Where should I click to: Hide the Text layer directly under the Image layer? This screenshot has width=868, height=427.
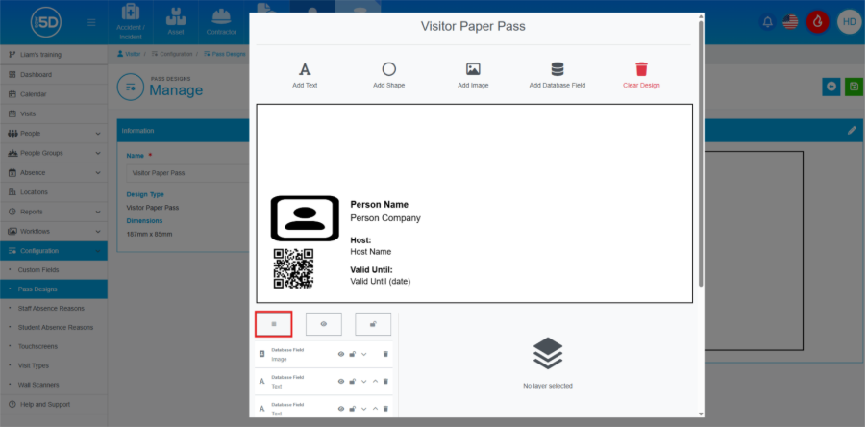[341, 381]
